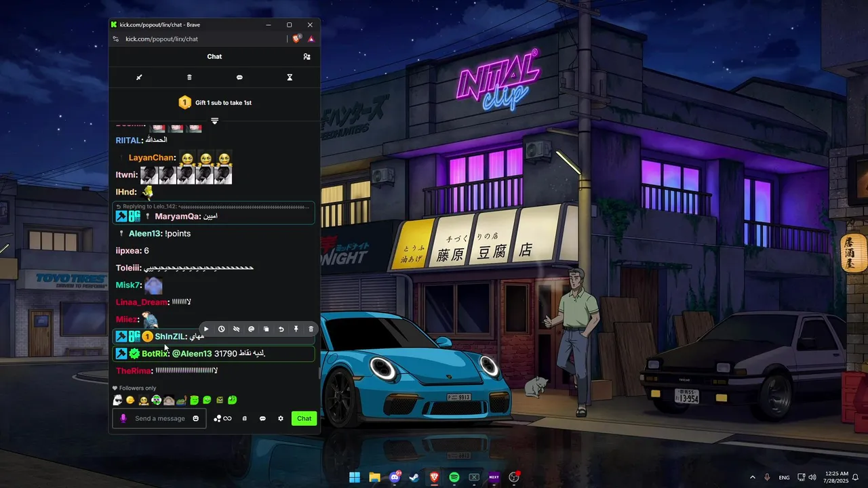Click the Brave site settings icon in address bar
Viewport: 868px width, 488px height.
pos(116,39)
